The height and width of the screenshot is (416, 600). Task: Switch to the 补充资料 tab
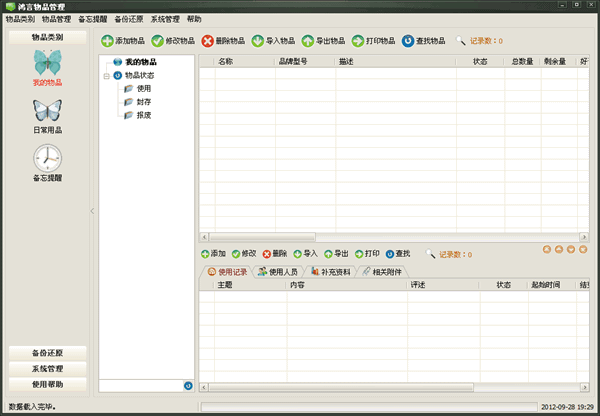click(x=330, y=271)
